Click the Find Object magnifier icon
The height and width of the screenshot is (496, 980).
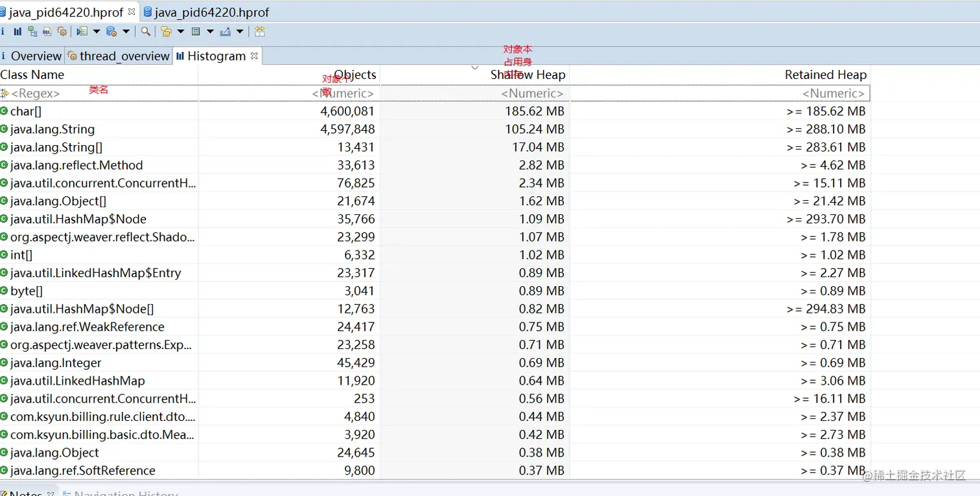[146, 31]
